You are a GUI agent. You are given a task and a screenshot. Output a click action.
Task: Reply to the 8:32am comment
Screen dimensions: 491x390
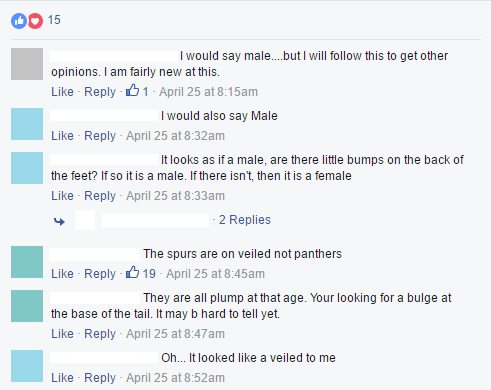point(100,136)
